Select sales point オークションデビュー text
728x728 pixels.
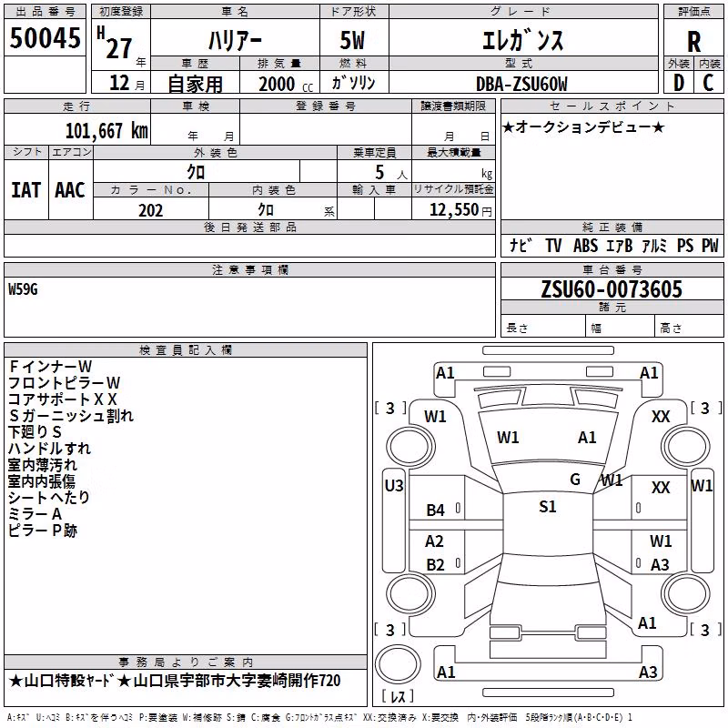[583, 126]
